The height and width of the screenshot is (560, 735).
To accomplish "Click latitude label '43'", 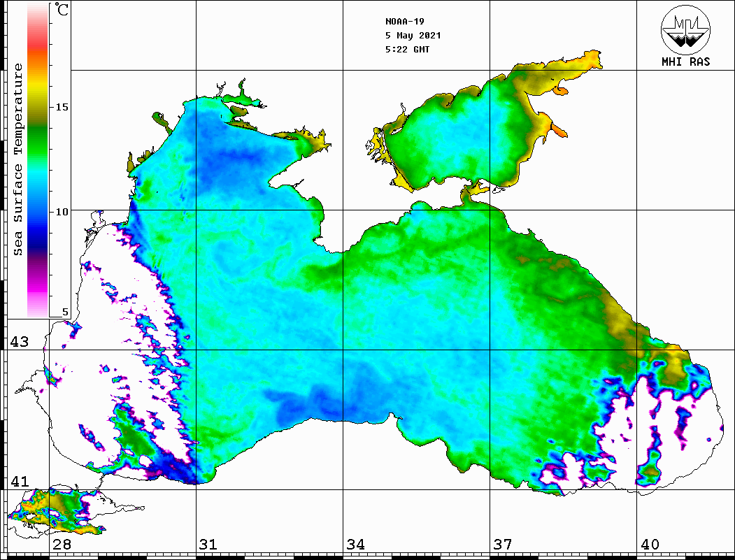I will [20, 342].
